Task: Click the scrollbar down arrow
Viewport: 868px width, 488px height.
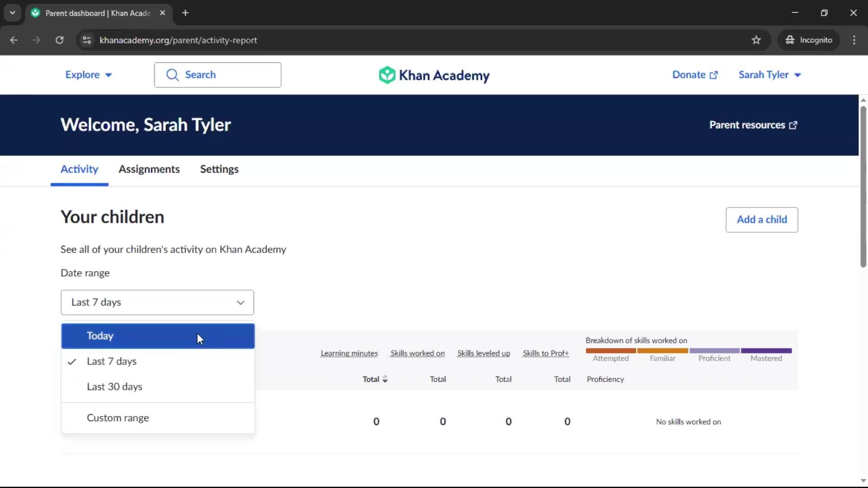Action: (863, 481)
